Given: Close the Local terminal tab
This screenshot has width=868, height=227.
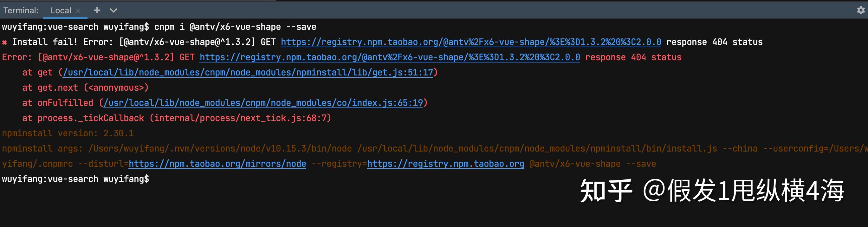Looking at the screenshot, I should tap(78, 11).
